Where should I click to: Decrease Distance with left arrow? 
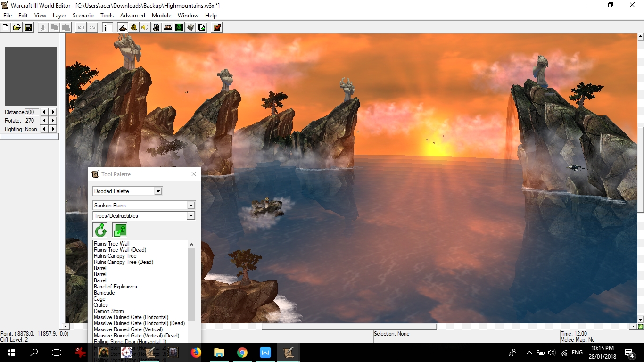(x=44, y=112)
